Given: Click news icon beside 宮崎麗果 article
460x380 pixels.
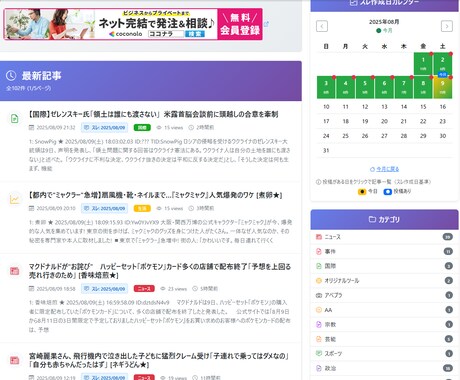Looking at the screenshot, I should [14, 360].
